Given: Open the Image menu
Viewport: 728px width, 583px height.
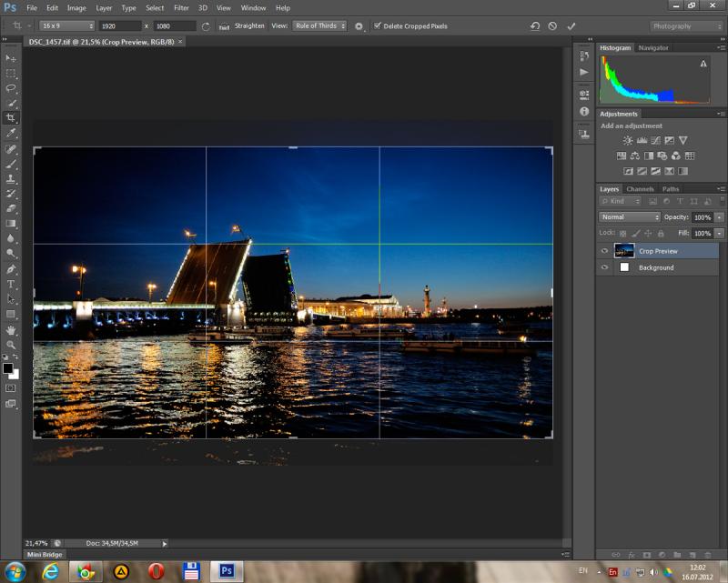Looking at the screenshot, I should tap(76, 8).
